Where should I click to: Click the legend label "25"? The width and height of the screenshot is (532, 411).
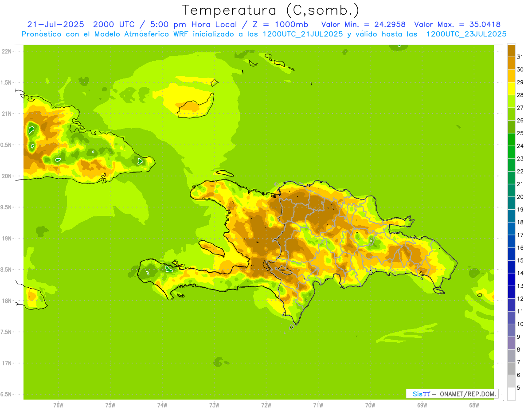coord(520,133)
